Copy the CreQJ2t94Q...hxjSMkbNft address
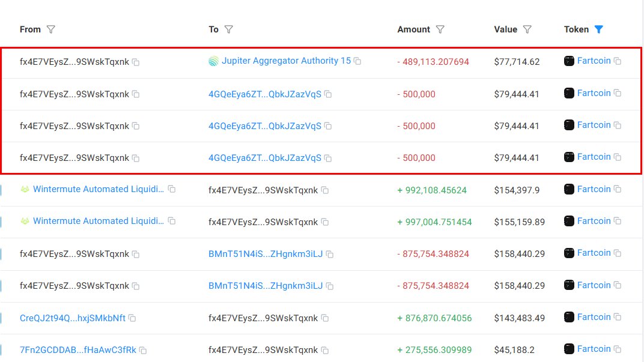 pos(132,318)
